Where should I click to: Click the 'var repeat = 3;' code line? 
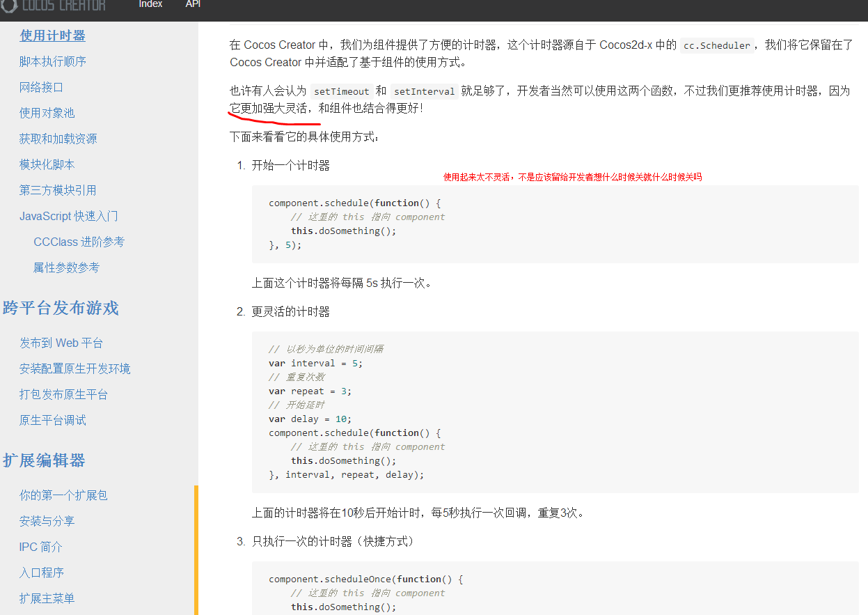pos(310,391)
